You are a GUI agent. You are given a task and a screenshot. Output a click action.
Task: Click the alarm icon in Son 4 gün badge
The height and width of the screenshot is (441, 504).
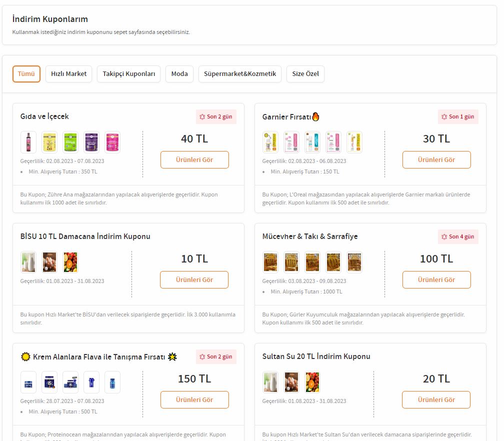(444, 236)
